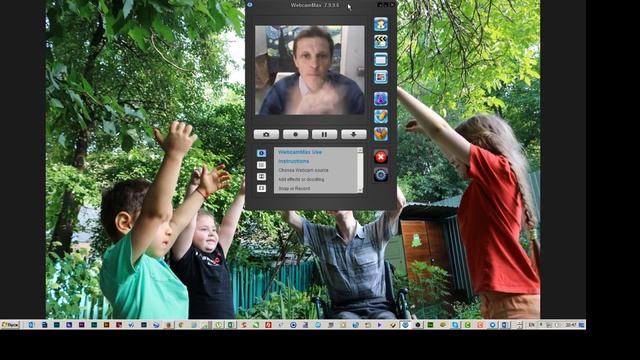Click 'Add effects or doodling' instruction line

coord(301,179)
